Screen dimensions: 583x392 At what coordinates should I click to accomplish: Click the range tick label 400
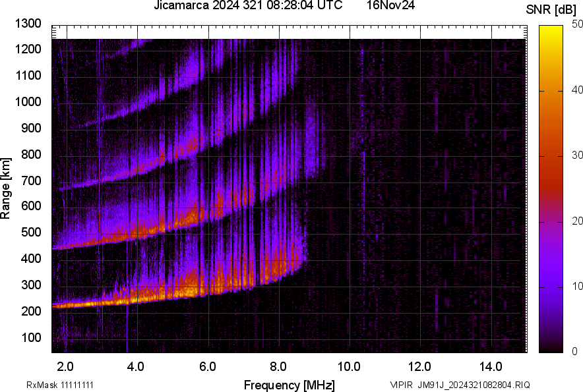tap(31, 259)
